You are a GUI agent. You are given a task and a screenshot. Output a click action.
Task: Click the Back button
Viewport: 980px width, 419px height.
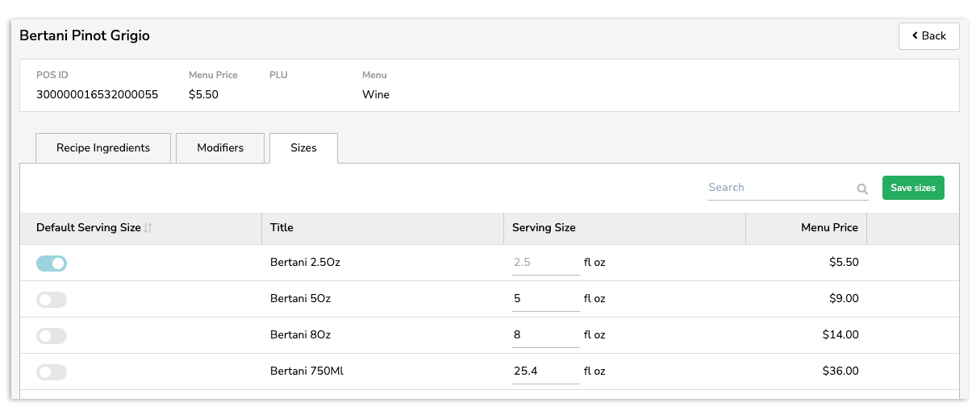pyautogui.click(x=928, y=36)
